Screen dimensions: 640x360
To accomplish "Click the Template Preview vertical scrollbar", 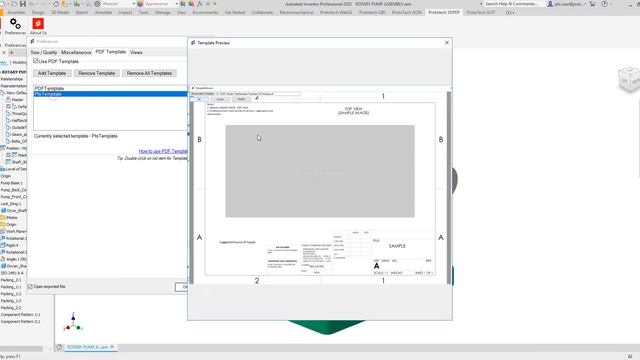I will [x=449, y=188].
